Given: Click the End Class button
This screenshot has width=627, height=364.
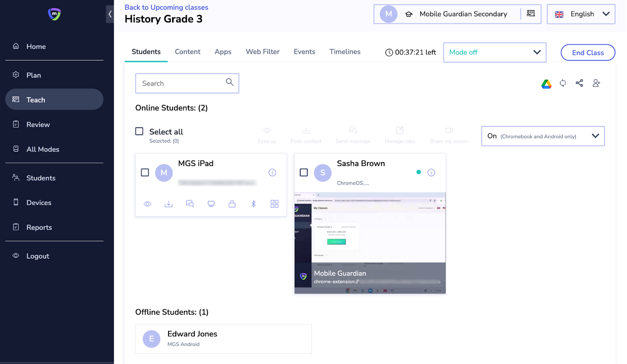Looking at the screenshot, I should pos(587,53).
